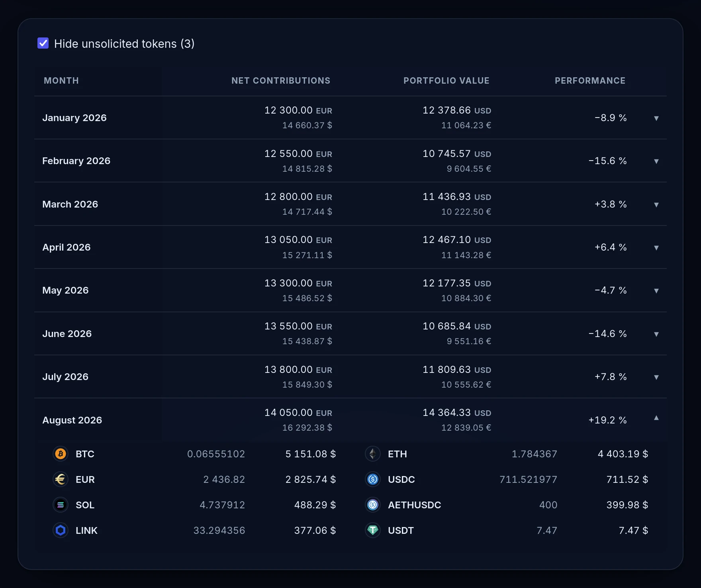Click the 12 467.10 USD portfolio value
The width and height of the screenshot is (701, 588).
457,240
